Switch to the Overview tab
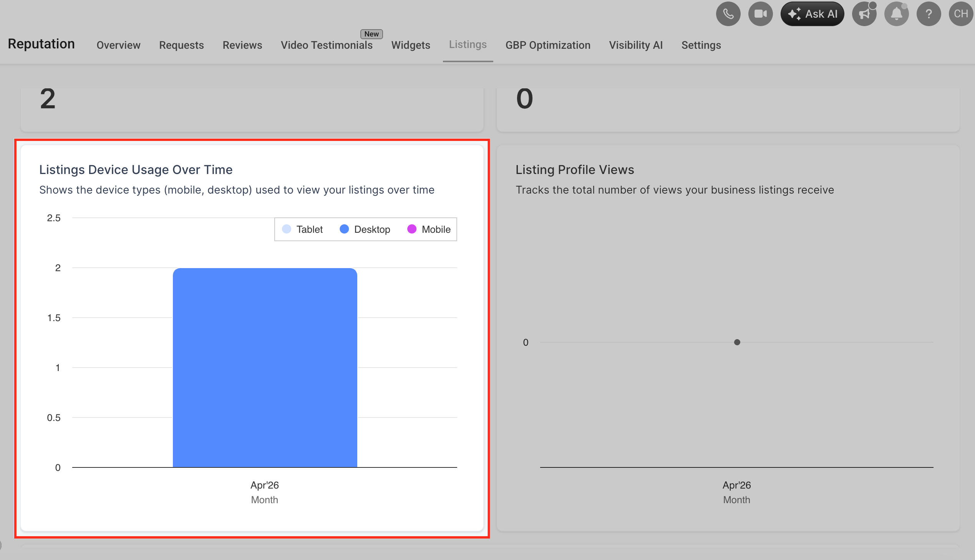Image resolution: width=975 pixels, height=560 pixels. pyautogui.click(x=118, y=45)
